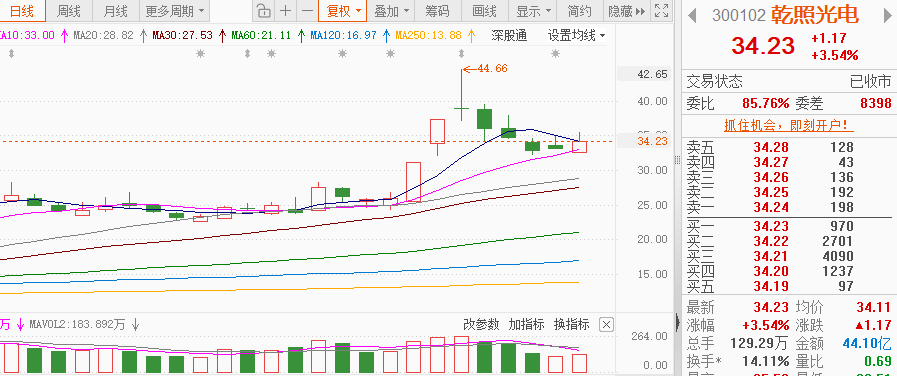Screen dimensions: 897x376
Task: Click the rightmost star event marker
Action: coord(555,54)
